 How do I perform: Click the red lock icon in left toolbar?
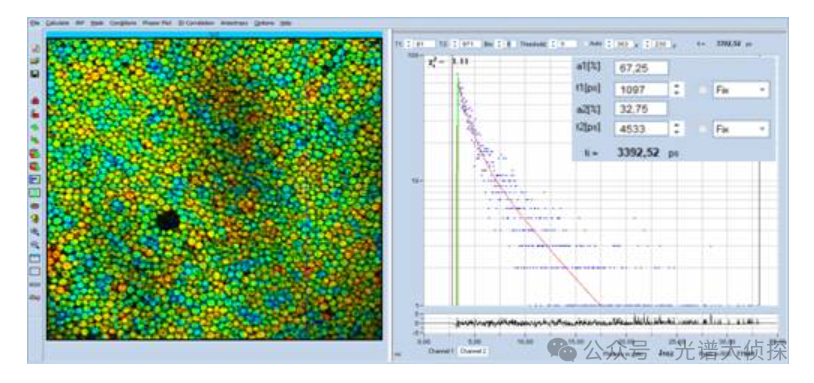[x=35, y=100]
